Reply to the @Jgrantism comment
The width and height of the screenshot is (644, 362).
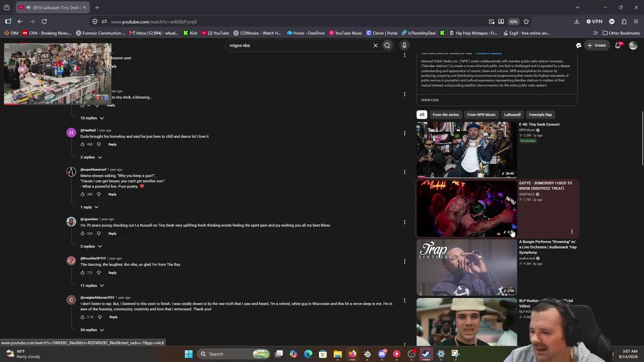click(x=112, y=233)
